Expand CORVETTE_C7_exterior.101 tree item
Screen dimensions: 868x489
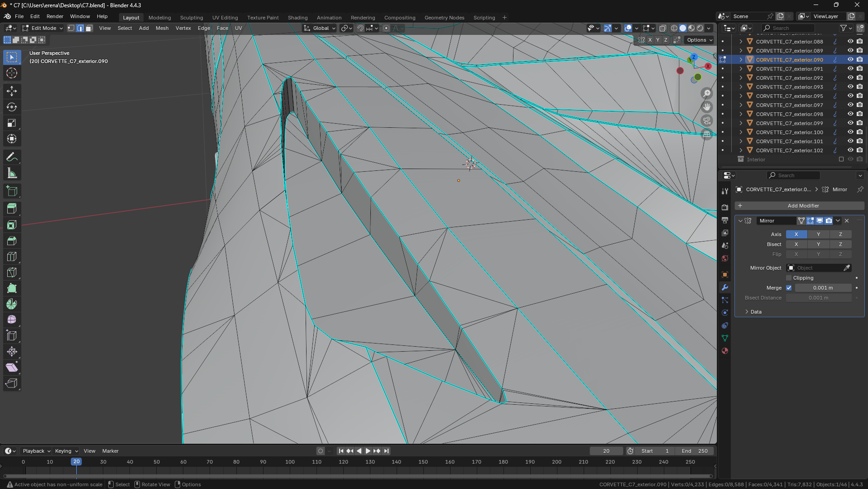tap(741, 141)
